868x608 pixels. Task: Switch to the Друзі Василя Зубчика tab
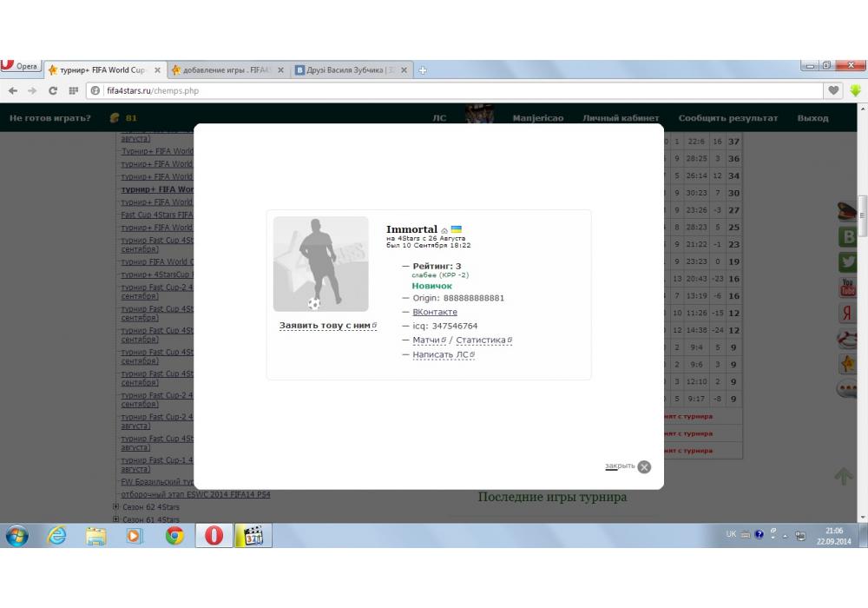click(x=351, y=70)
